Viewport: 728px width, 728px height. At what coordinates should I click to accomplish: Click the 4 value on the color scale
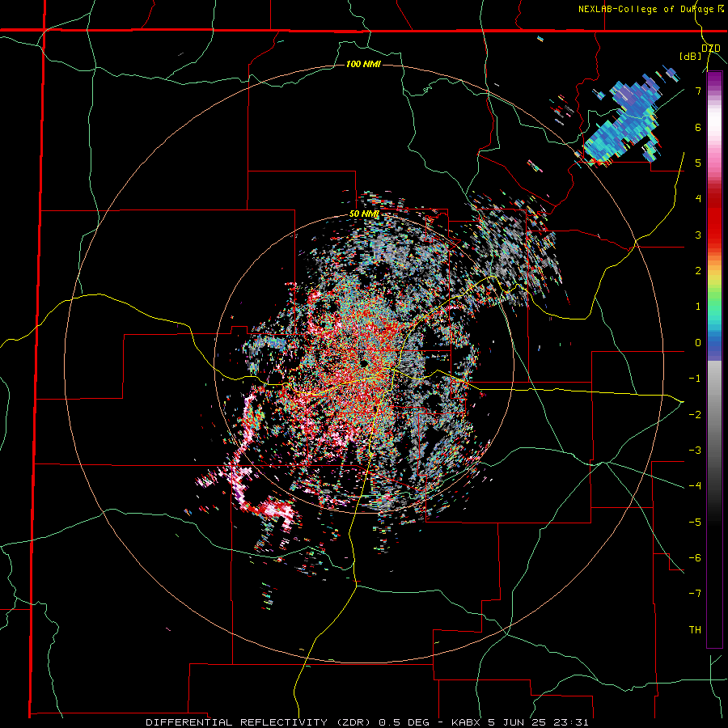(x=698, y=199)
